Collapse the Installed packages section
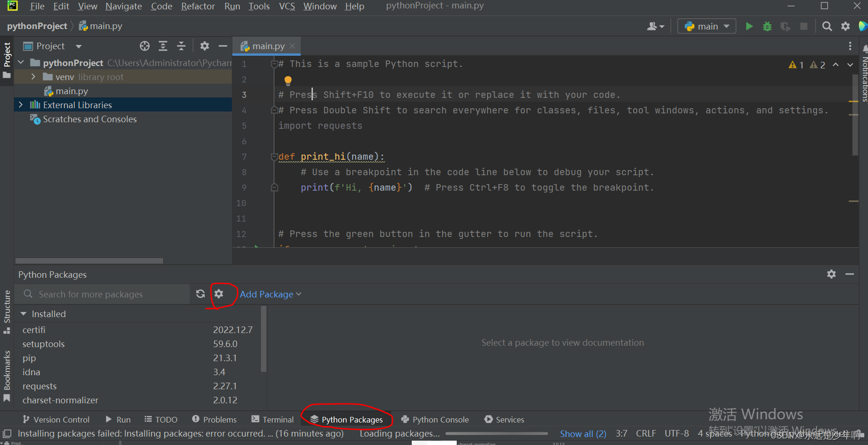The height and width of the screenshot is (445, 868). tap(23, 314)
